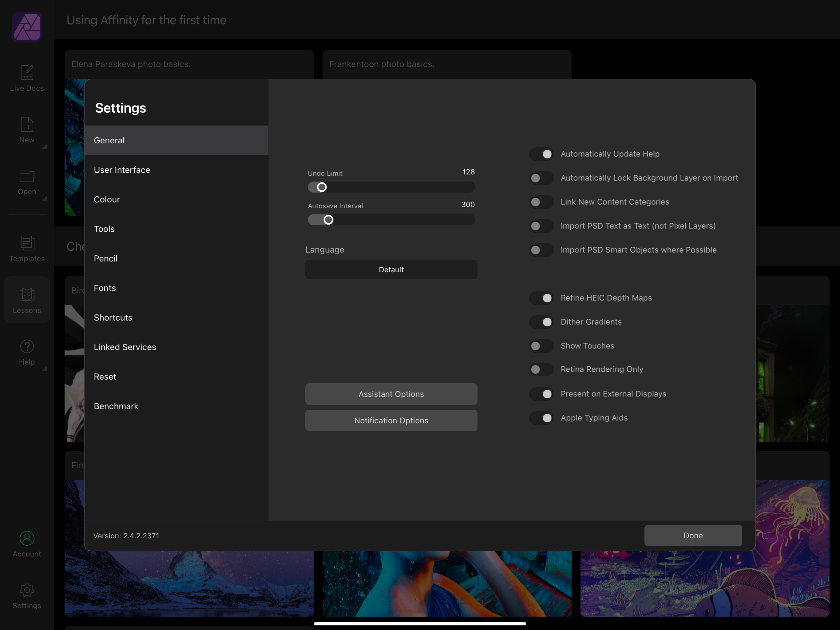Click the version number text
The width and height of the screenshot is (840, 630).
[126, 535]
